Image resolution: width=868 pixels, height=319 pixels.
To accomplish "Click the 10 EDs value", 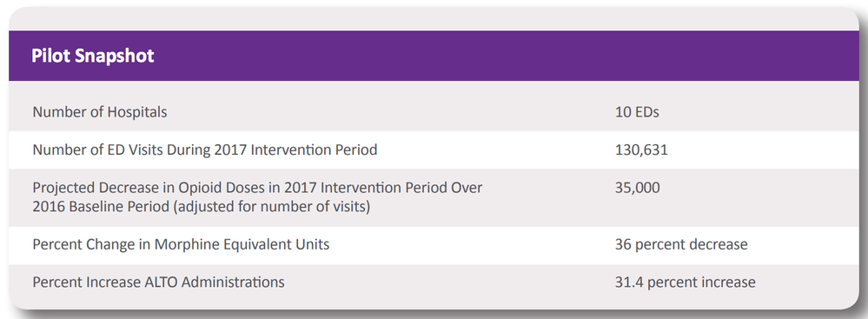I will tap(637, 112).
